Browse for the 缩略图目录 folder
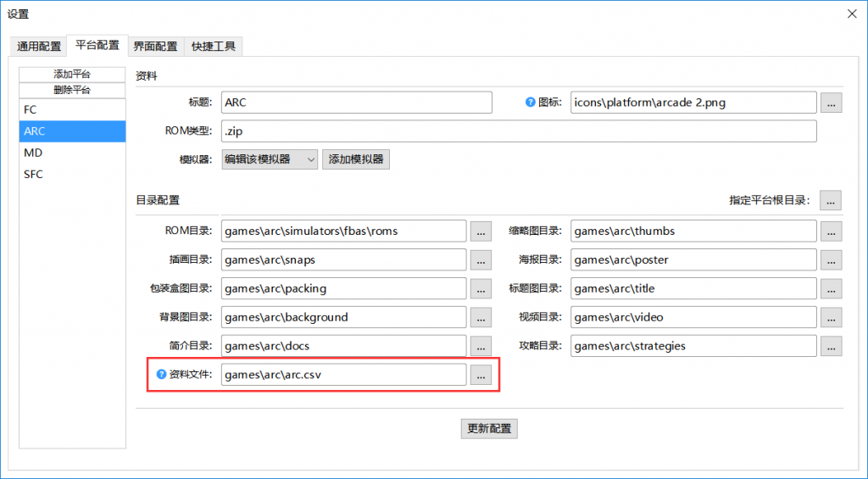The image size is (868, 479). 831,231
